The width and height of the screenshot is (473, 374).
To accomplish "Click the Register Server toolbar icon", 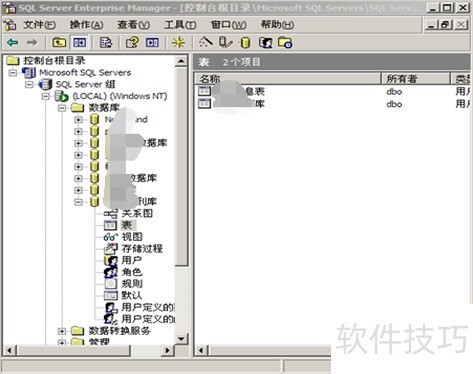I will pyautogui.click(x=226, y=42).
